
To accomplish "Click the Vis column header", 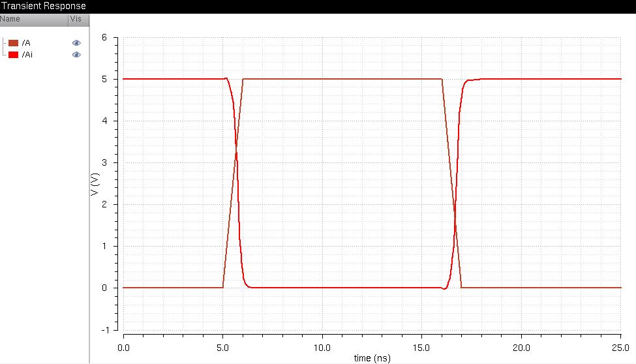I will 79,20.
